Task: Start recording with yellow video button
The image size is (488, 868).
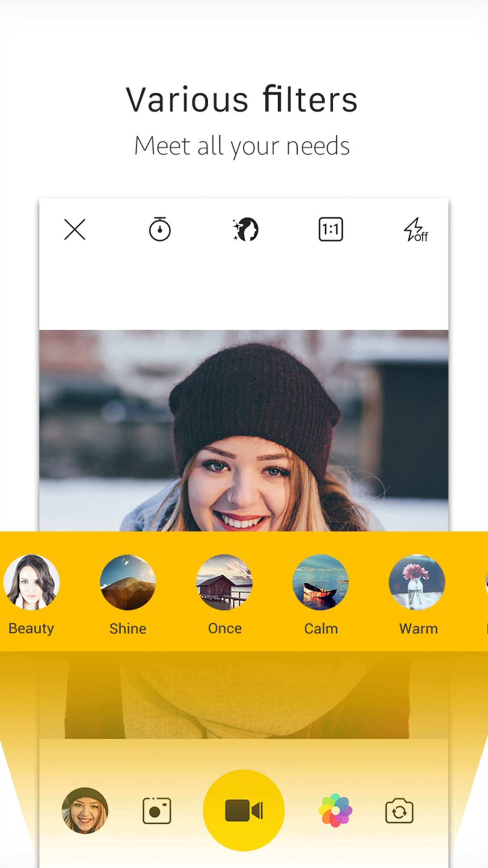Action: point(244,810)
